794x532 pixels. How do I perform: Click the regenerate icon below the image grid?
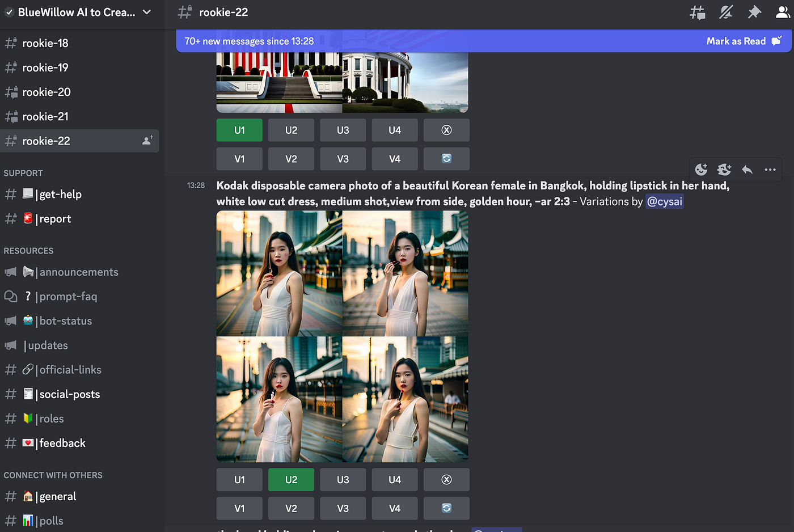click(446, 508)
